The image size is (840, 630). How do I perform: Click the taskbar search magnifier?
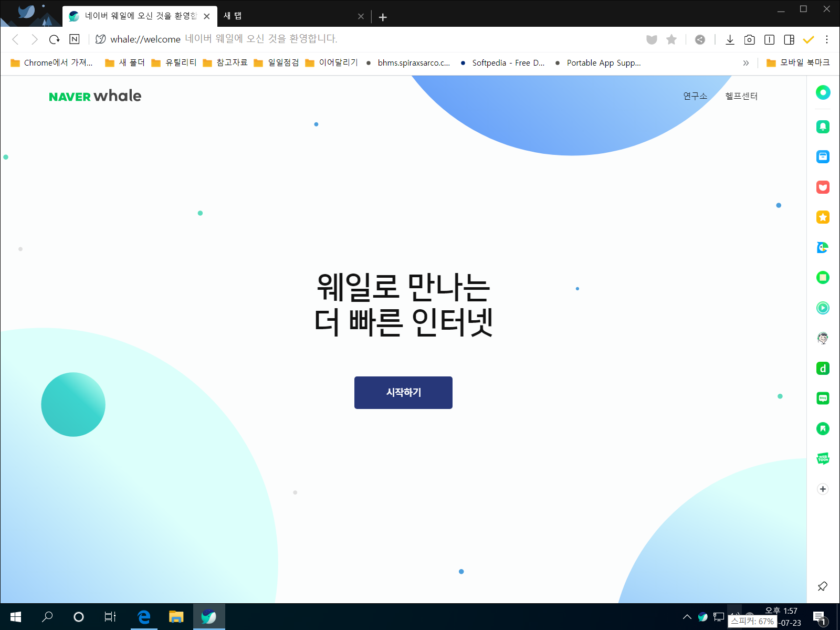[47, 617]
